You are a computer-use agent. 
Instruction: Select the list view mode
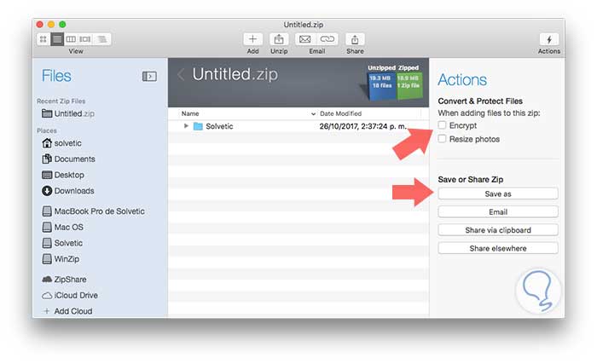[57, 39]
